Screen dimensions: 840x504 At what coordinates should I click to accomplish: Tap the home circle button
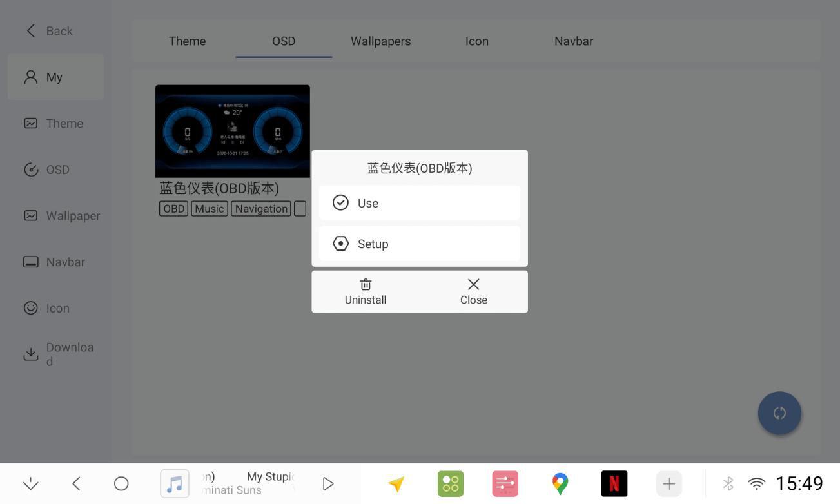pyautogui.click(x=121, y=483)
